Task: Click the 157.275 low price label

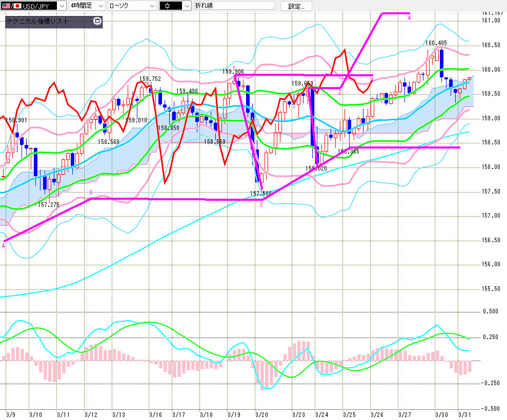Action: point(48,204)
